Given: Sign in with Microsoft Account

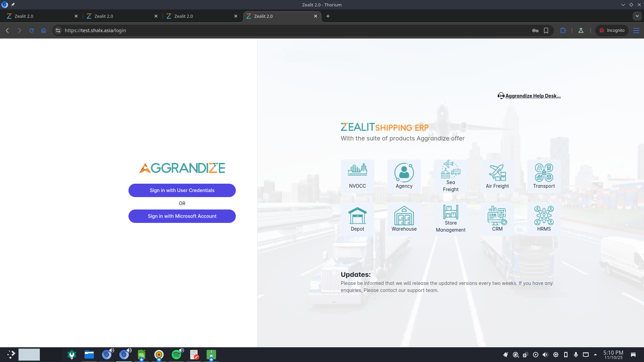Looking at the screenshot, I should point(182,216).
